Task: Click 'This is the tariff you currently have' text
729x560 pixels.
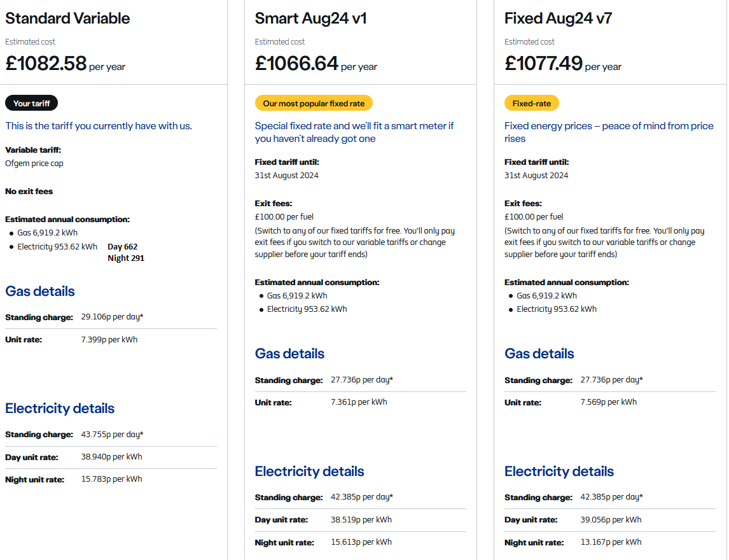Action: pyautogui.click(x=99, y=126)
